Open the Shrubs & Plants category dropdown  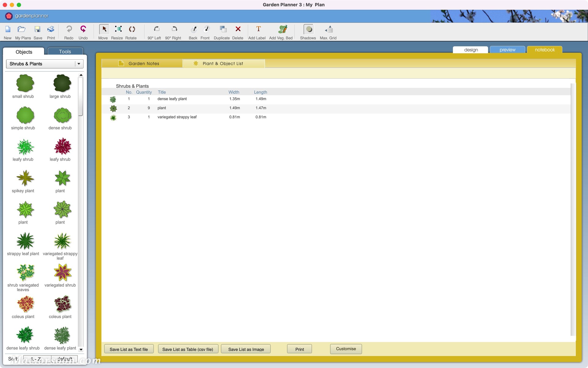coord(79,64)
